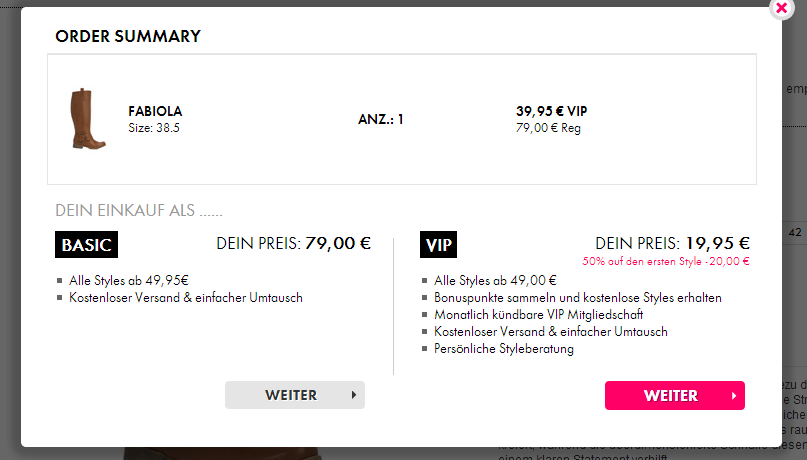807x460 pixels.
Task: Click the 'Persönliche Styleberatung' bullet item
Action: coord(504,349)
